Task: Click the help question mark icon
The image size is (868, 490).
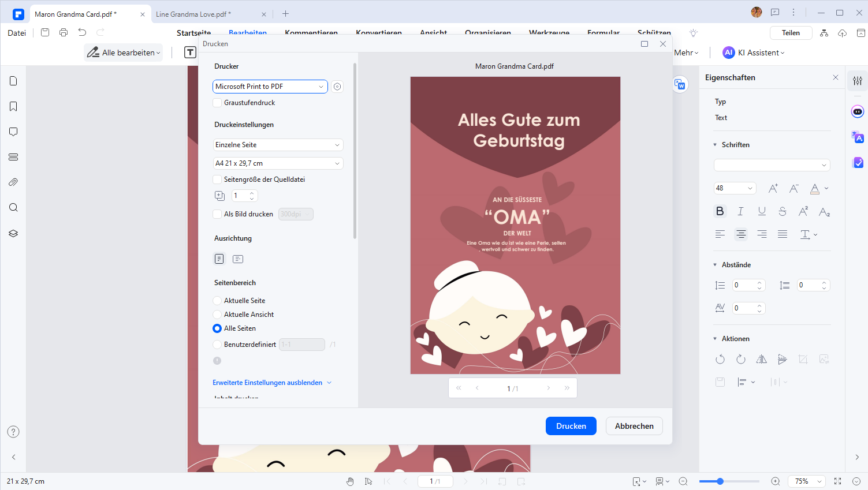Action: coord(13,432)
